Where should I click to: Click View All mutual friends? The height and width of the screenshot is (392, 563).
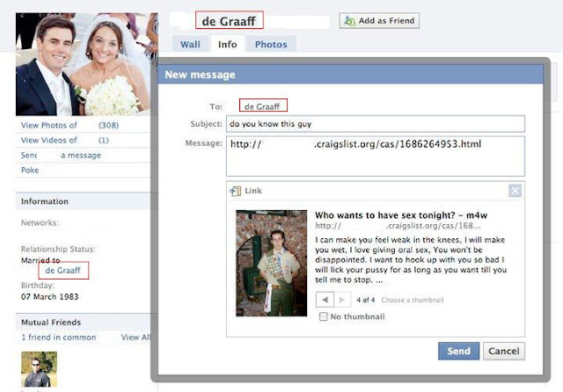135,338
